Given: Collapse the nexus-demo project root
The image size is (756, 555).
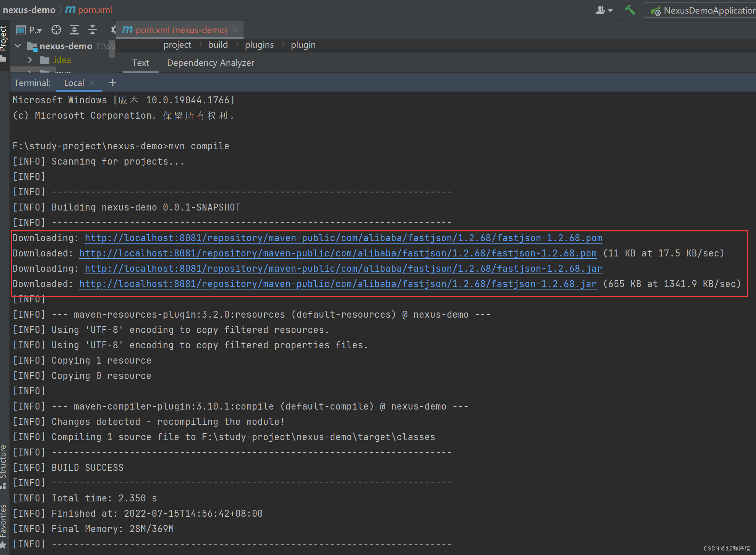Looking at the screenshot, I should (18, 46).
